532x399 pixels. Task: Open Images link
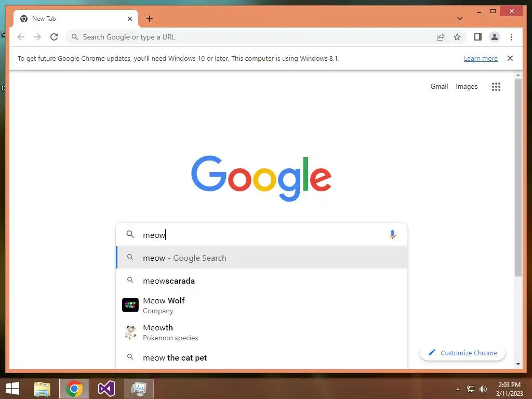[467, 87]
